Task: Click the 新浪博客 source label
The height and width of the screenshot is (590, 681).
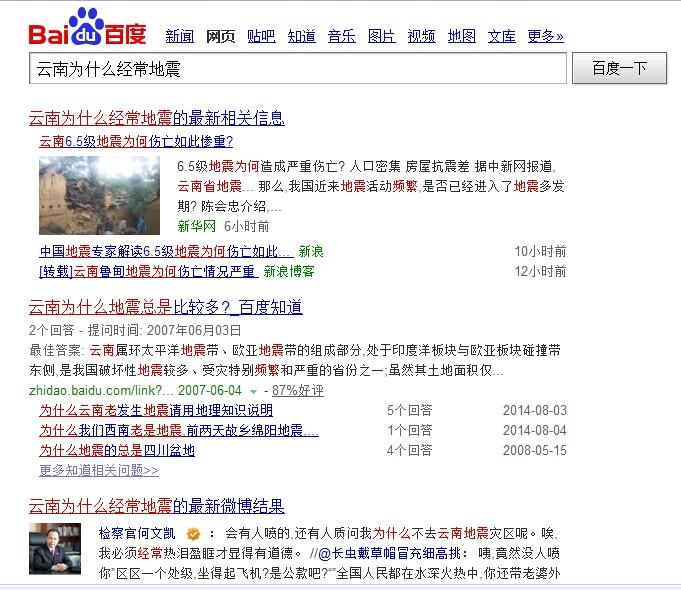Action: pyautogui.click(x=288, y=271)
